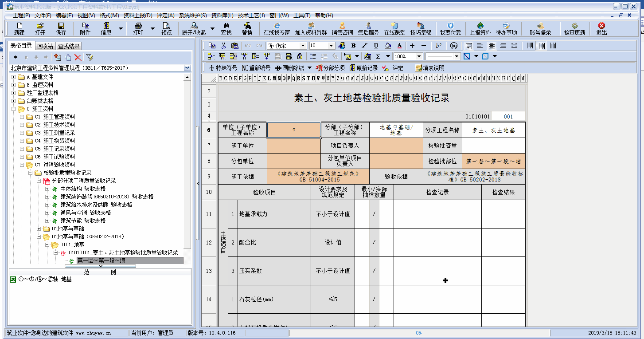Toggle center text alignment
The height and width of the screenshot is (339, 644).
pos(491,46)
